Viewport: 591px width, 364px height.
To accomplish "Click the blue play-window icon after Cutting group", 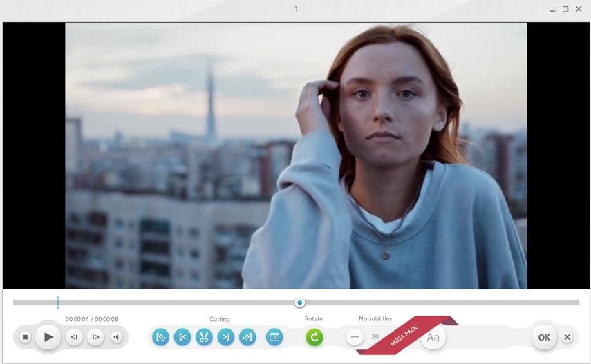I will (274, 337).
